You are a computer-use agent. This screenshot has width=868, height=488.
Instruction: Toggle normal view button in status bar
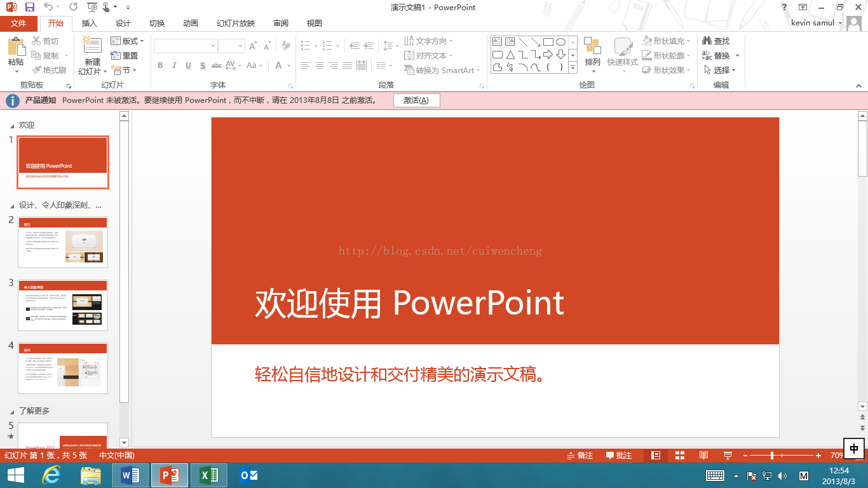[656, 455]
